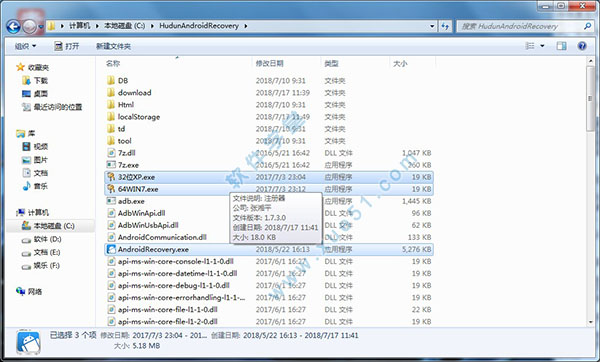Select 收藏夹 in navigation pane
This screenshot has height=362, width=600.
tap(33, 67)
